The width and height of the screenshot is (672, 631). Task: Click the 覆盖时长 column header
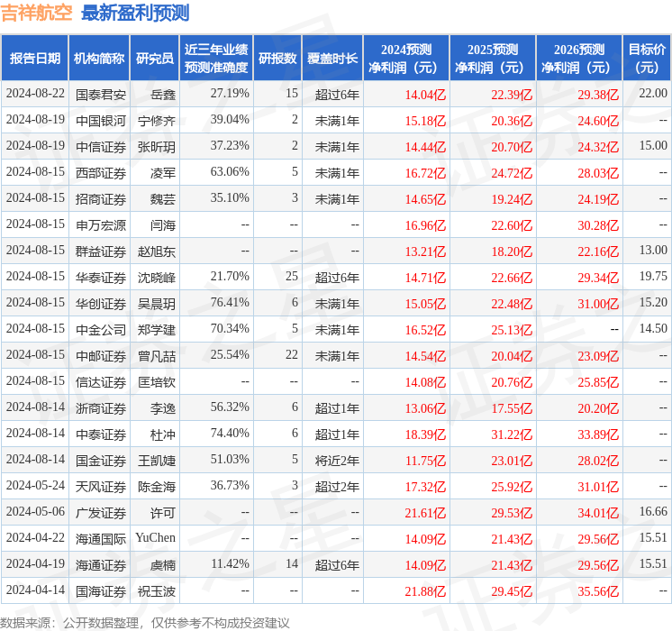click(332, 58)
